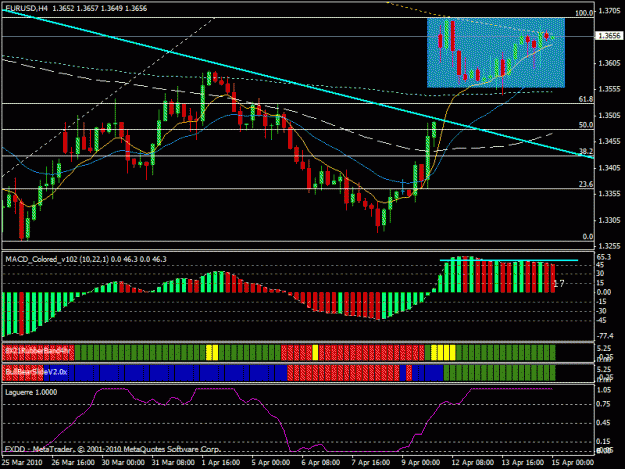
Task: Select the blue highlighted rectangle on the chart
Action: pos(496,52)
